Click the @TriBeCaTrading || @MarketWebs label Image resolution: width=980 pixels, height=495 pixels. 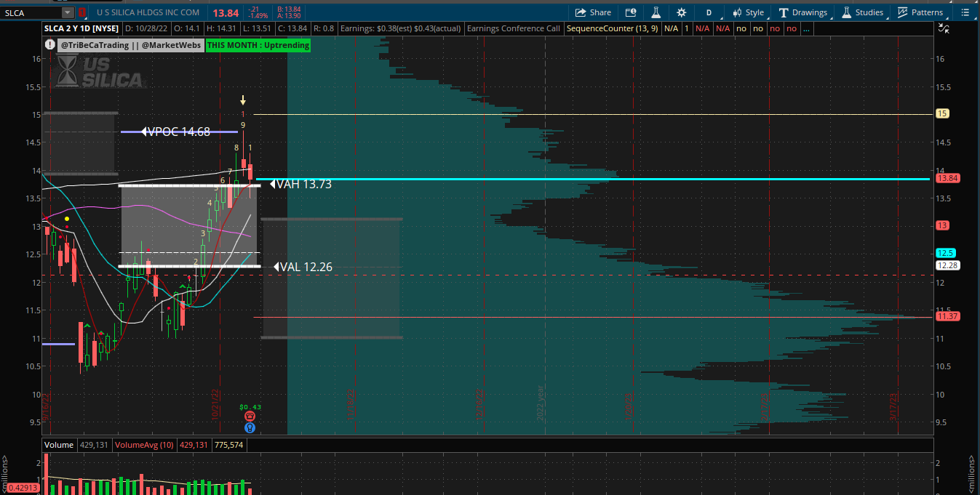[x=130, y=45]
